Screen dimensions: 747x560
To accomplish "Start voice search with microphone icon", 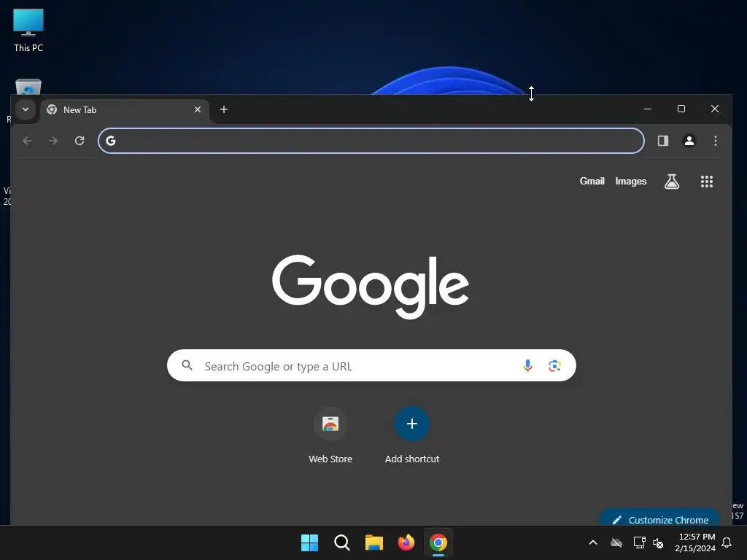I will coord(527,365).
